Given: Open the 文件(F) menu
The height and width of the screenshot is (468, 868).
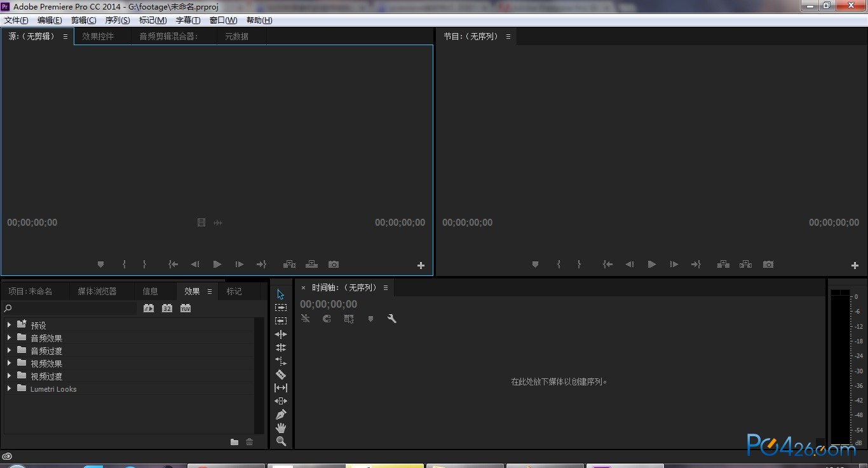Looking at the screenshot, I should point(17,20).
